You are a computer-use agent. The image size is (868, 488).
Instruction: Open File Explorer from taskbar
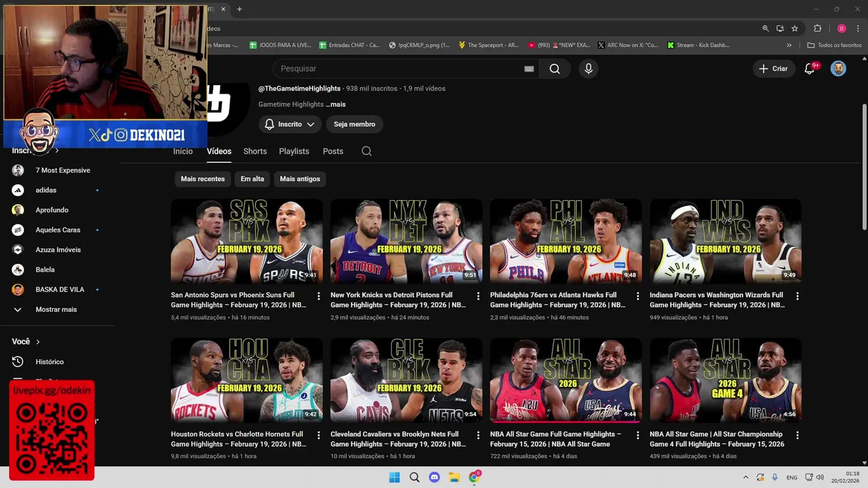454,477
